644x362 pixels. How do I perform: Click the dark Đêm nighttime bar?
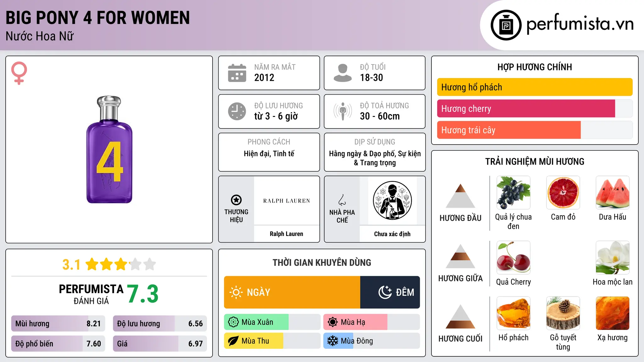[x=390, y=292]
